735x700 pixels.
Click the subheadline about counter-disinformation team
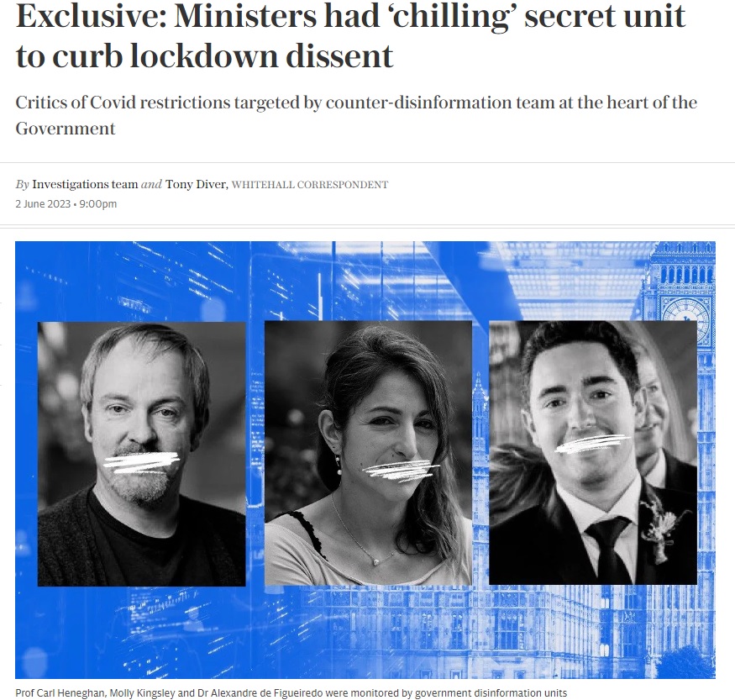(356, 115)
